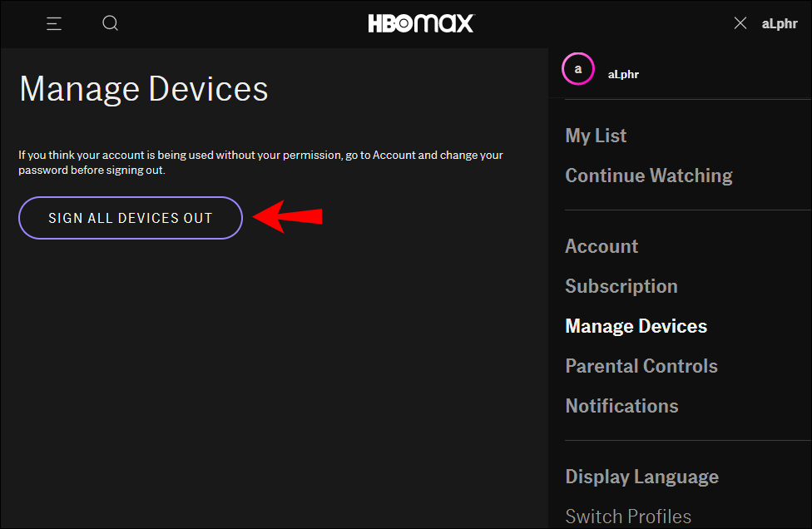
Task: Select Continue Watching menu item
Action: [649, 176]
